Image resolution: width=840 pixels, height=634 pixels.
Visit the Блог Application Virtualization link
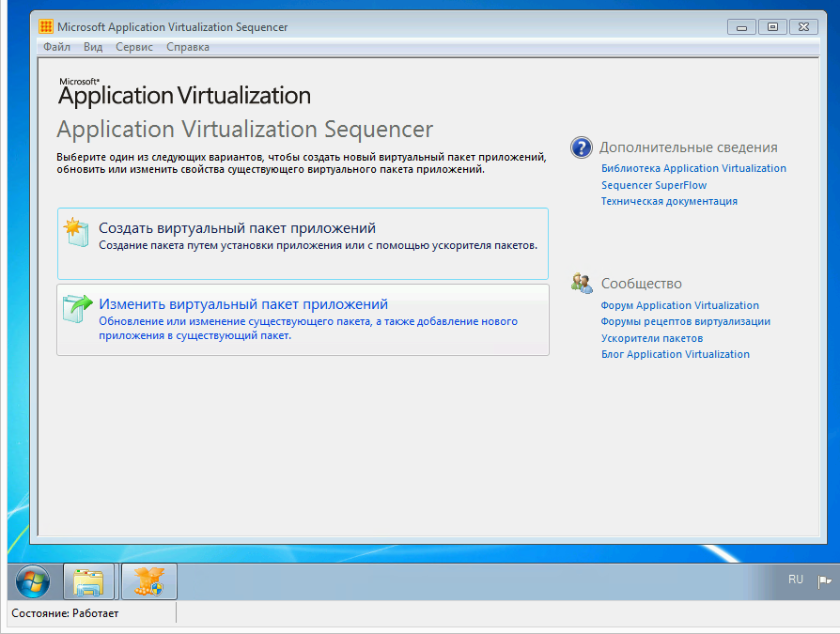click(x=675, y=354)
